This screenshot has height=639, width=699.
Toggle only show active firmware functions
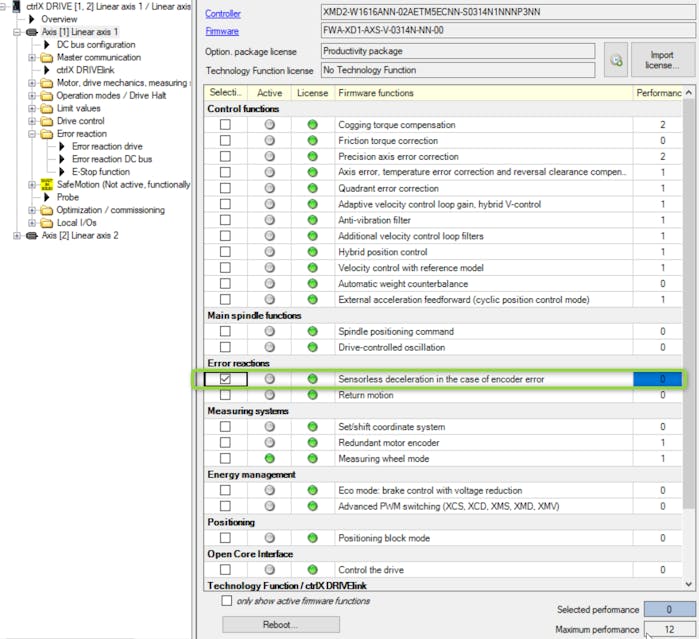(x=226, y=601)
